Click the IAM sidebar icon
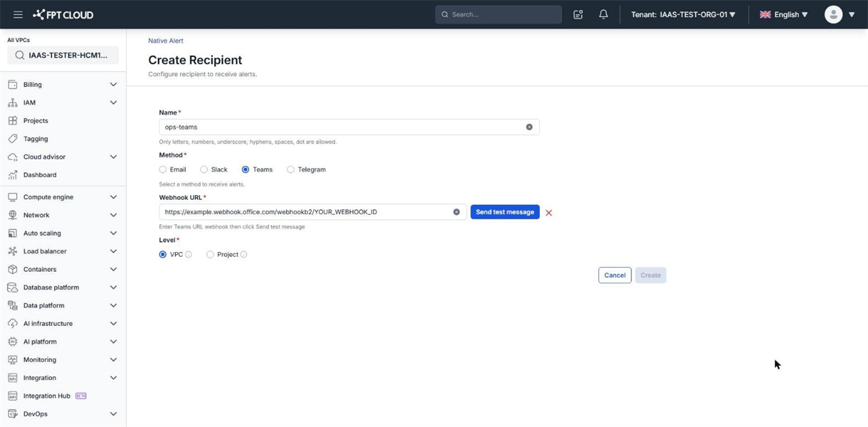868x427 pixels. point(12,103)
